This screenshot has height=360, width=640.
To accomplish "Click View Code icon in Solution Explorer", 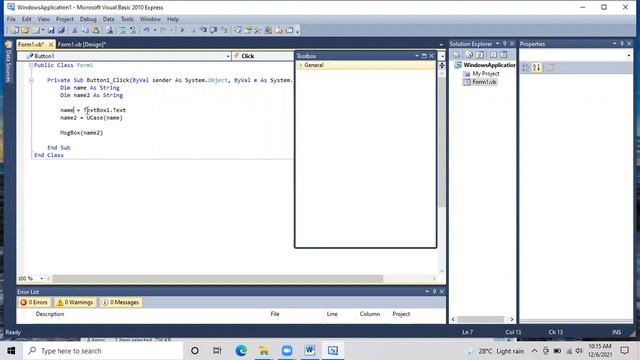I will coord(493,55).
